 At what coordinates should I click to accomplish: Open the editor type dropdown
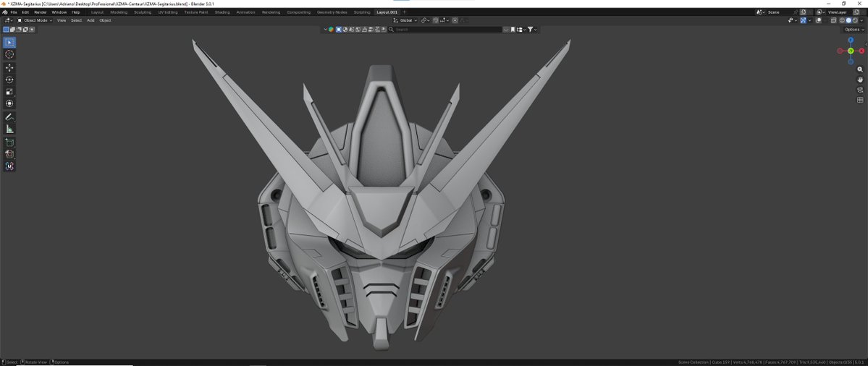pyautogui.click(x=8, y=20)
